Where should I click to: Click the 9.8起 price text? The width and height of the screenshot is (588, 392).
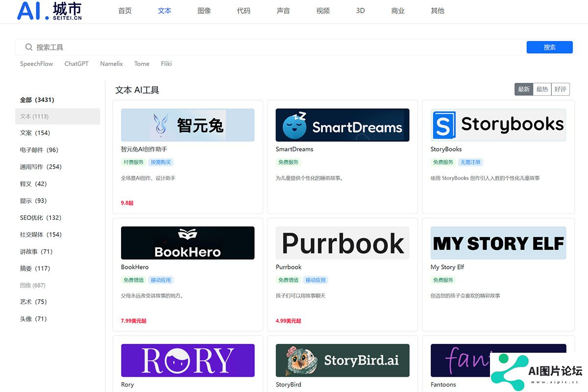pyautogui.click(x=127, y=203)
